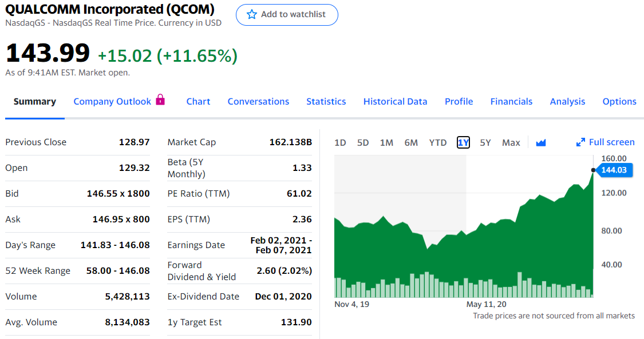The width and height of the screenshot is (644, 339).
Task: Open the Company Outlook tab
Action: point(112,102)
